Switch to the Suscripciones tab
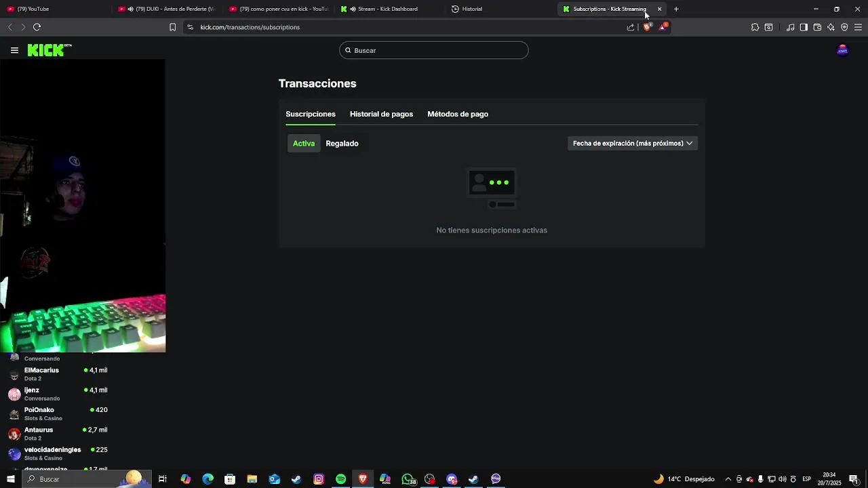The image size is (868, 488). 311,114
